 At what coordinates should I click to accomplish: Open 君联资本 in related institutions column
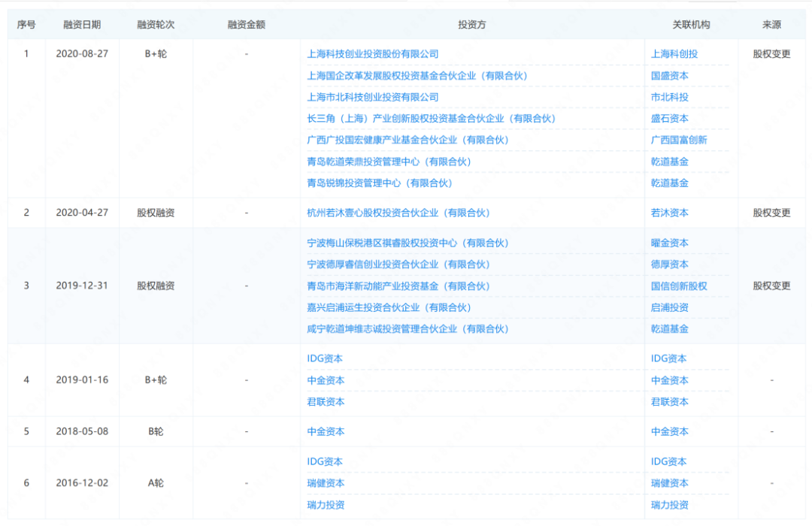coord(670,402)
